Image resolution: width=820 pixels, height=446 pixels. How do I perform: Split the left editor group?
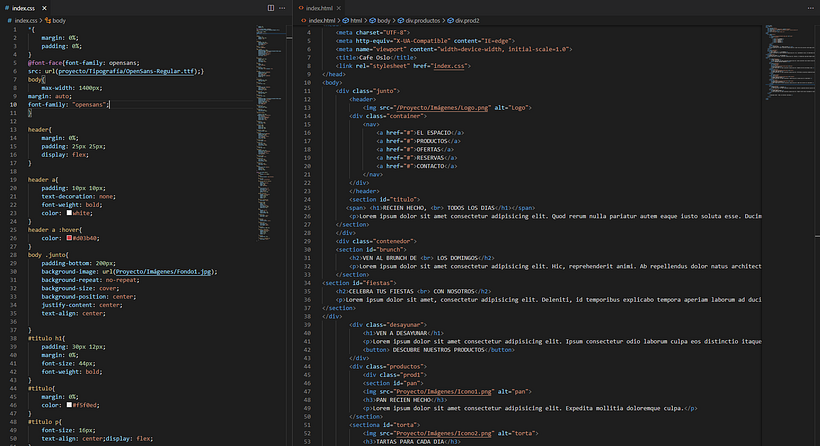(x=271, y=8)
